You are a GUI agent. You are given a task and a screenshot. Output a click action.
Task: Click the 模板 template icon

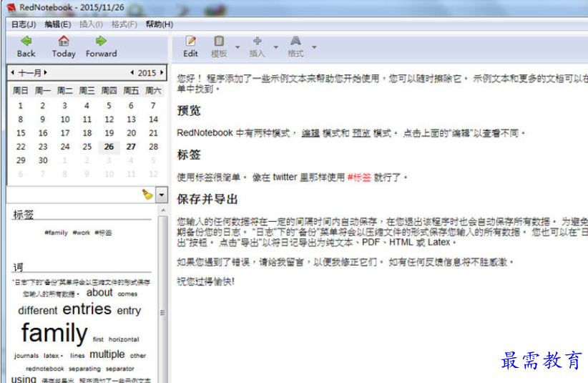[x=219, y=41]
